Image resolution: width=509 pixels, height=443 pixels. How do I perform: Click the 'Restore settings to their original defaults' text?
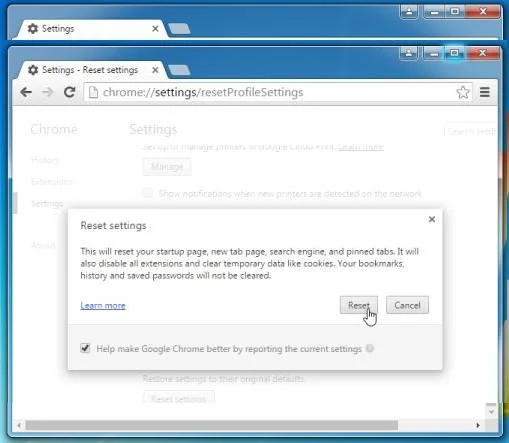pos(223,379)
